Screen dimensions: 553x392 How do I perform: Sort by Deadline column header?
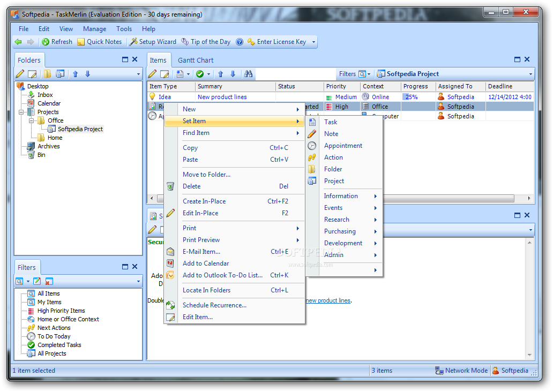510,86
